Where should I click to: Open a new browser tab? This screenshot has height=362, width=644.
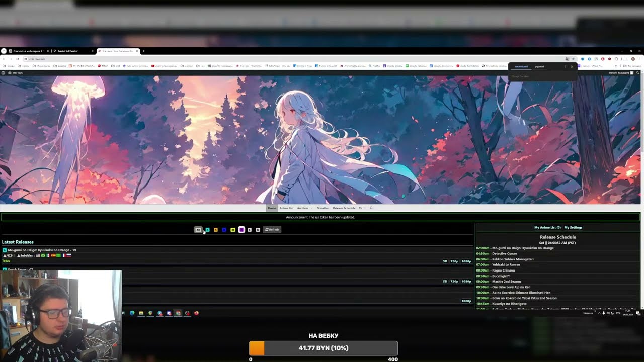(x=143, y=51)
